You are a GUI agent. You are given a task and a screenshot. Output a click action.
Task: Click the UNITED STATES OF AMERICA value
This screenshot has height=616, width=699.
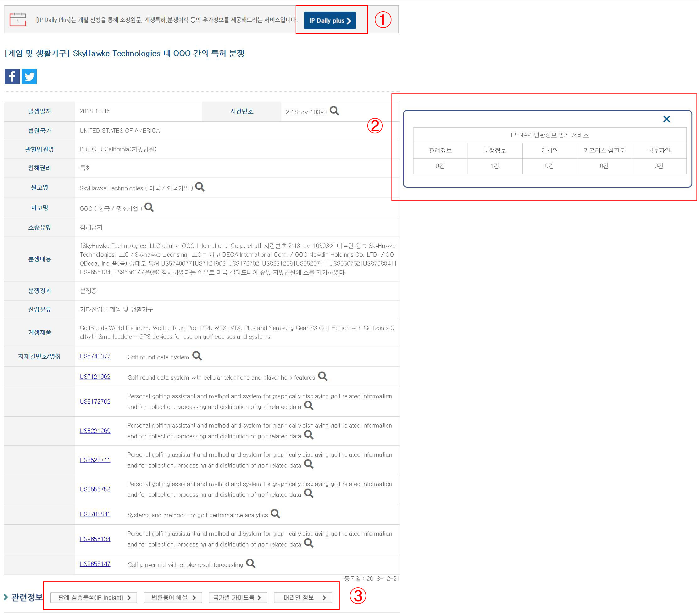[x=120, y=131]
